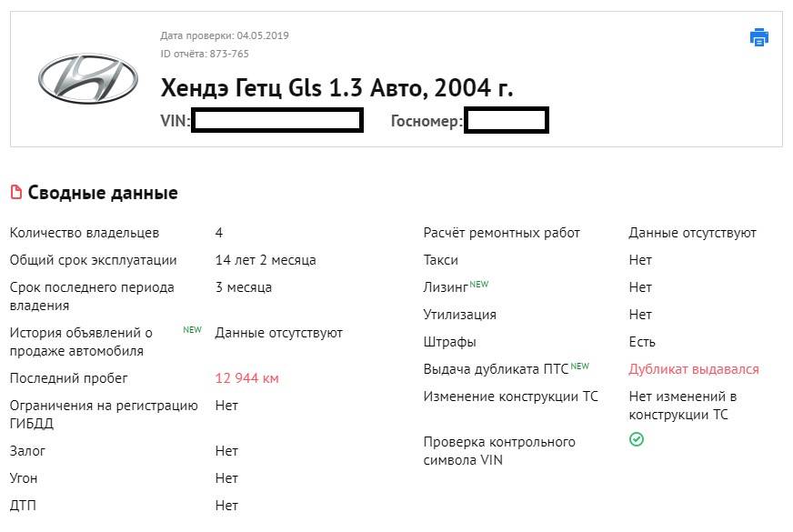
Task: Open the red Дубликат выдавался status
Action: coord(693,369)
